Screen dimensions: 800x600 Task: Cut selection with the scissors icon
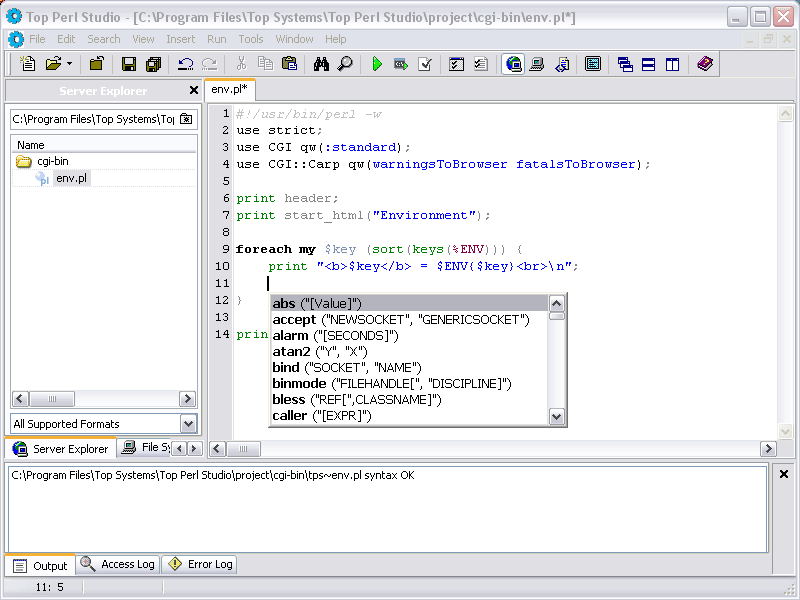[x=241, y=64]
